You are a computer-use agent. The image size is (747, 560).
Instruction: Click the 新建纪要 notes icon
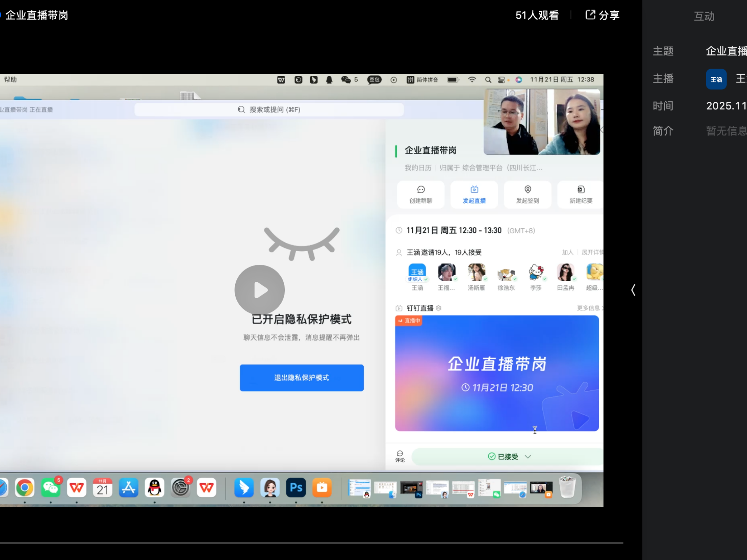[x=581, y=190]
